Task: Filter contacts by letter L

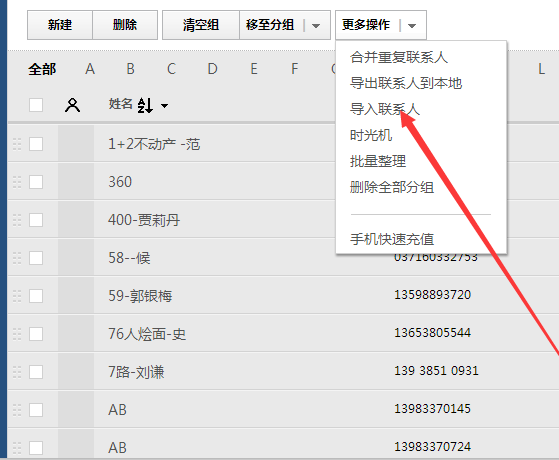Action: click(542, 69)
